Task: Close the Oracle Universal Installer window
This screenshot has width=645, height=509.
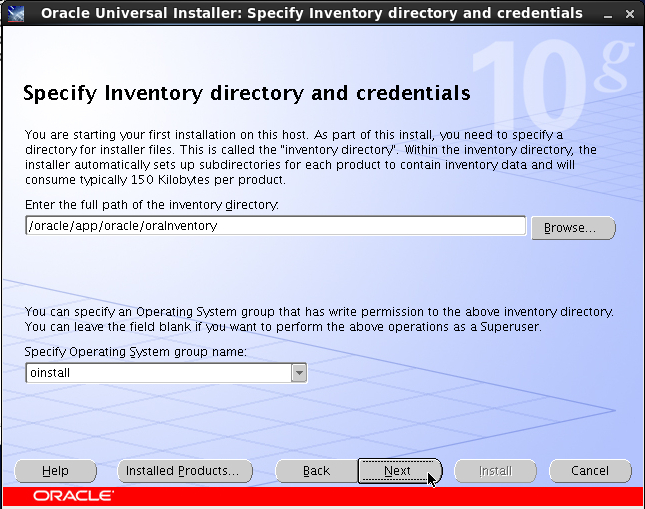Action: coord(629,14)
